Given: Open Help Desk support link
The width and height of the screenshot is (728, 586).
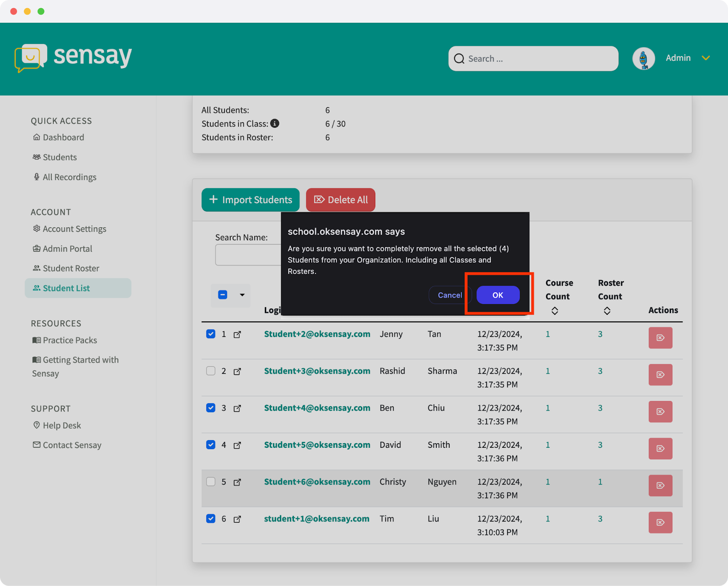Looking at the screenshot, I should tap(57, 426).
